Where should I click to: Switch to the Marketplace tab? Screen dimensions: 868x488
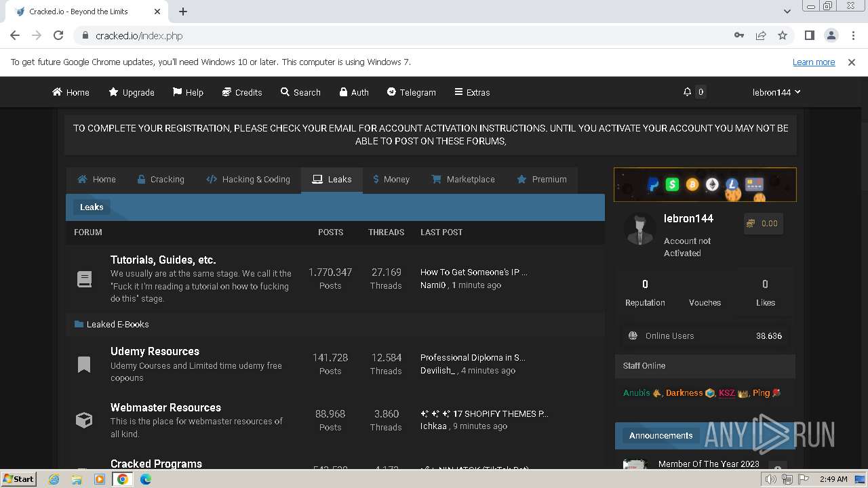463,180
